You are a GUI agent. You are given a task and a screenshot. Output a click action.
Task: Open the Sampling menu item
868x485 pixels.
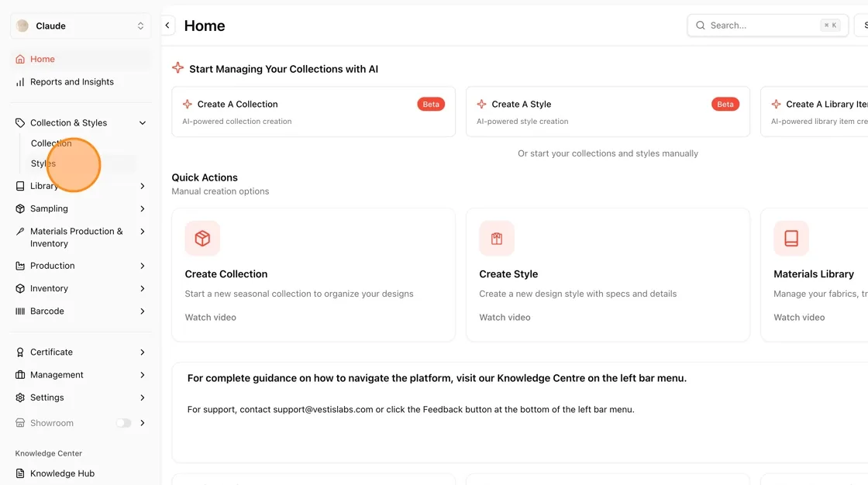pyautogui.click(x=81, y=208)
